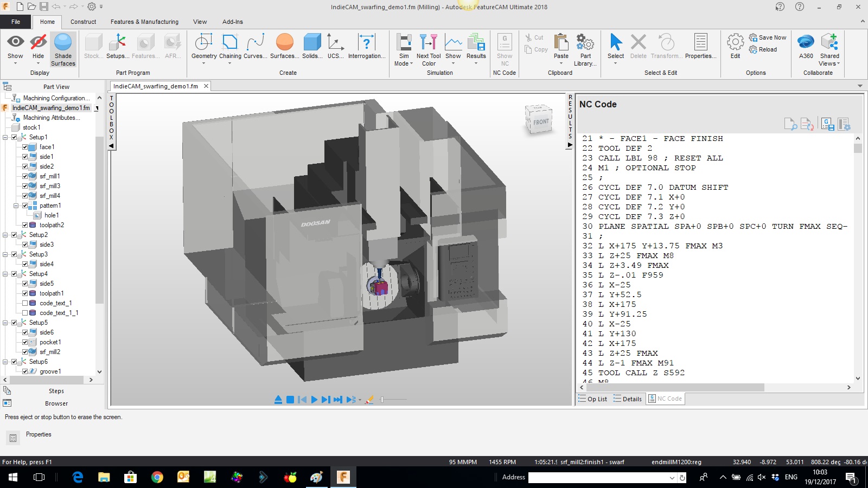The height and width of the screenshot is (488, 868).
Task: Collapse the Setup6 tree node
Action: tap(5, 362)
